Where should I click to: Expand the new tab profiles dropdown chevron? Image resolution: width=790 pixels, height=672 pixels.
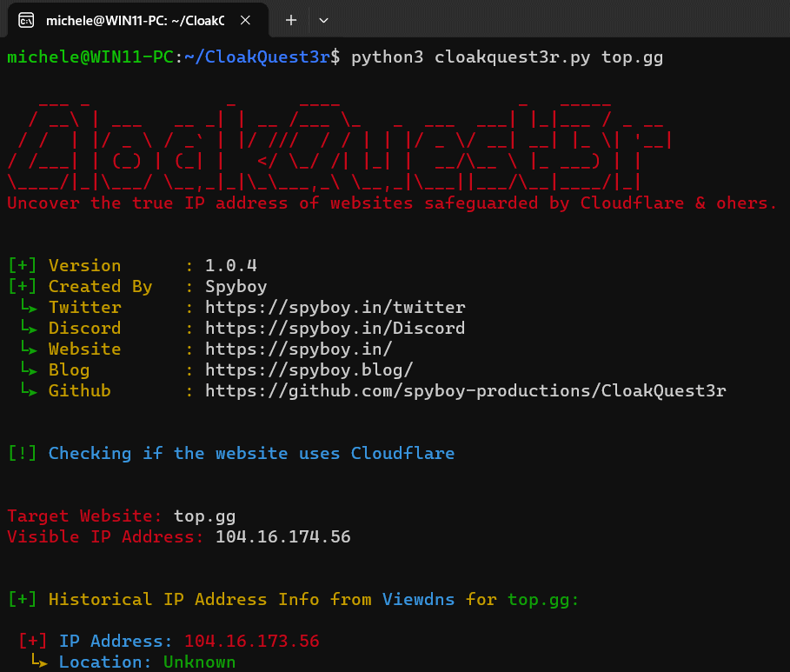point(323,20)
